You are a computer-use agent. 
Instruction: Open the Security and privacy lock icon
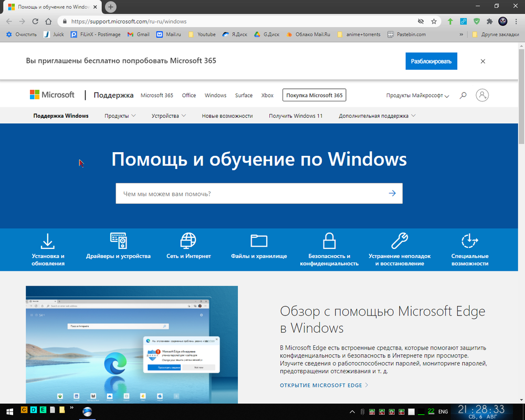click(329, 241)
